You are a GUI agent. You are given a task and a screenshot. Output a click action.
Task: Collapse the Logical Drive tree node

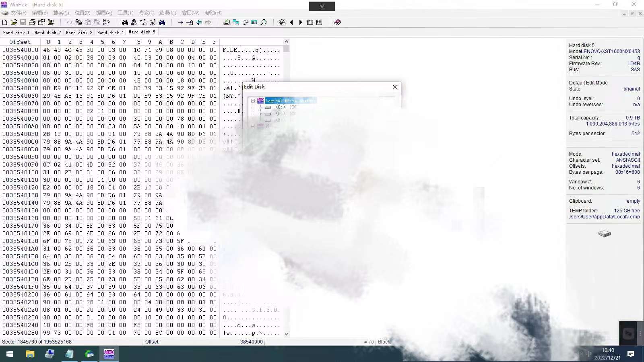[x=253, y=101]
